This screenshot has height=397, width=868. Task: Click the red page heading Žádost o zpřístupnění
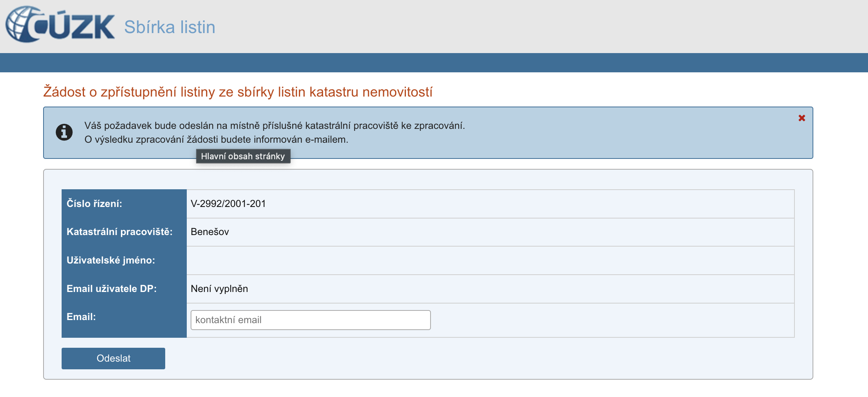pyautogui.click(x=238, y=92)
